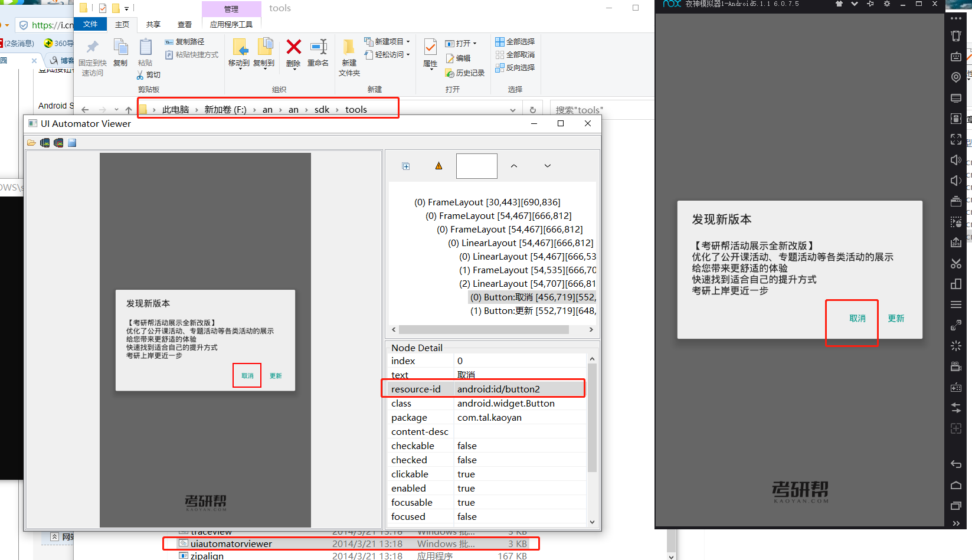Open the address bar history dropdown
This screenshot has height=560, width=972.
coord(512,109)
